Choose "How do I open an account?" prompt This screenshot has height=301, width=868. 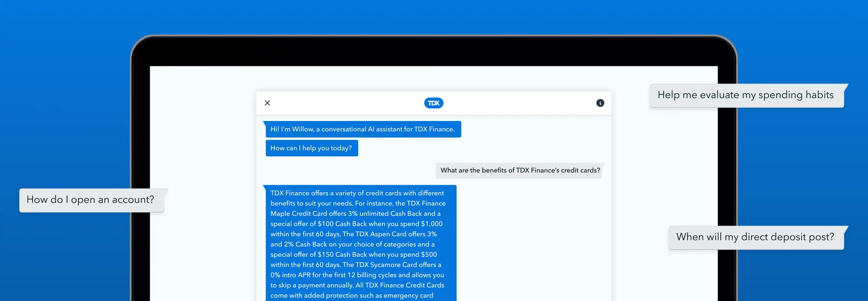click(x=90, y=200)
